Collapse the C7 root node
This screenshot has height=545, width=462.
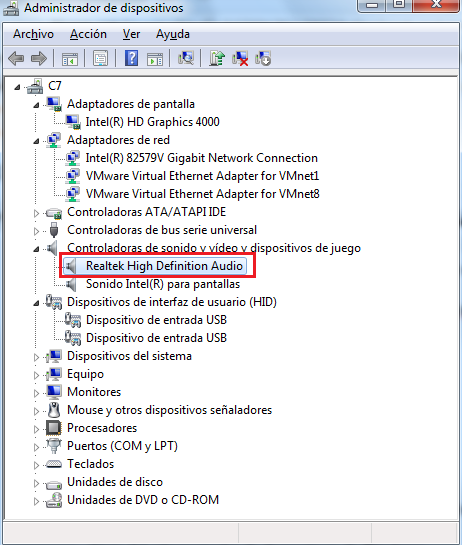point(17,87)
